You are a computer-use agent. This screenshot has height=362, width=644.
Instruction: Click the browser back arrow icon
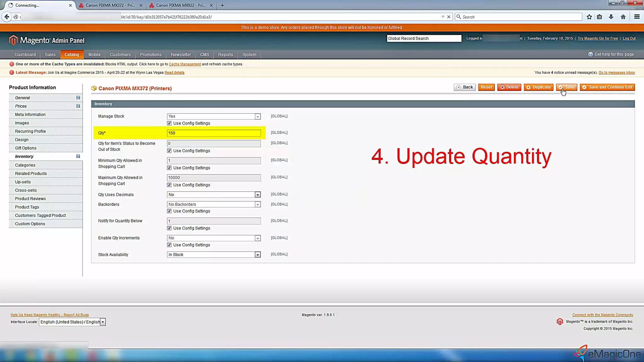(x=7, y=17)
